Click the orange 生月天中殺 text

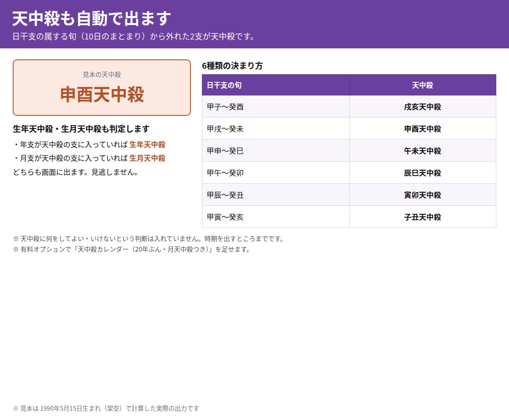pyautogui.click(x=147, y=158)
